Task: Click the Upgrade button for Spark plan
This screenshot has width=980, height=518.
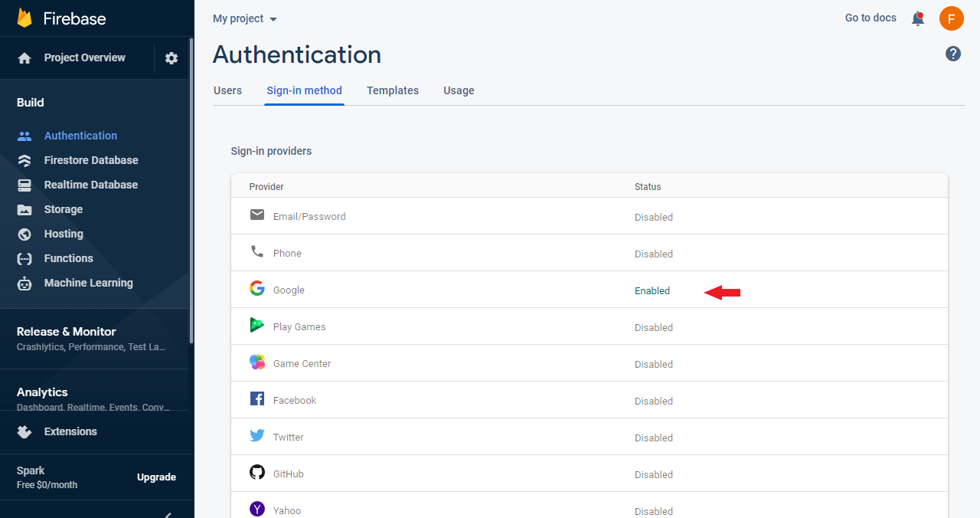Action: (x=156, y=477)
